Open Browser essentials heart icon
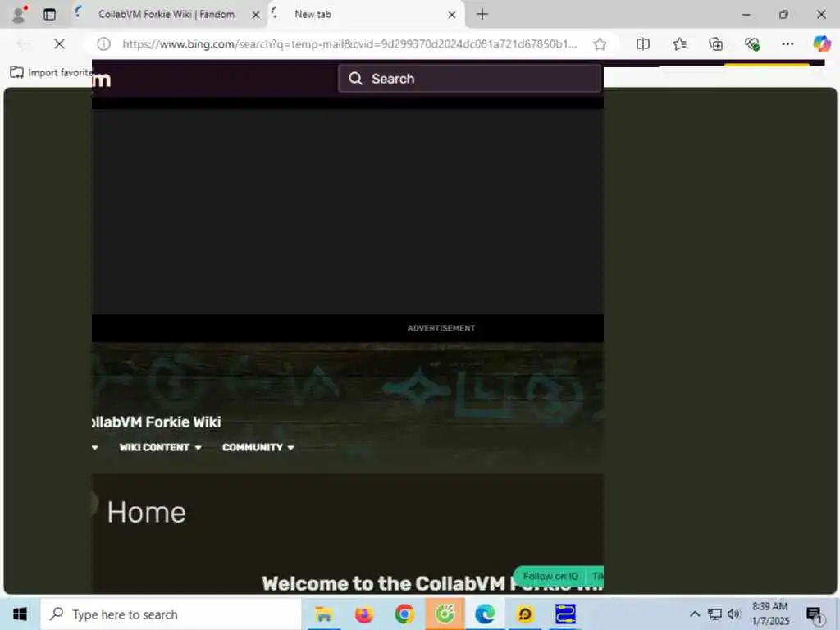 752,44
